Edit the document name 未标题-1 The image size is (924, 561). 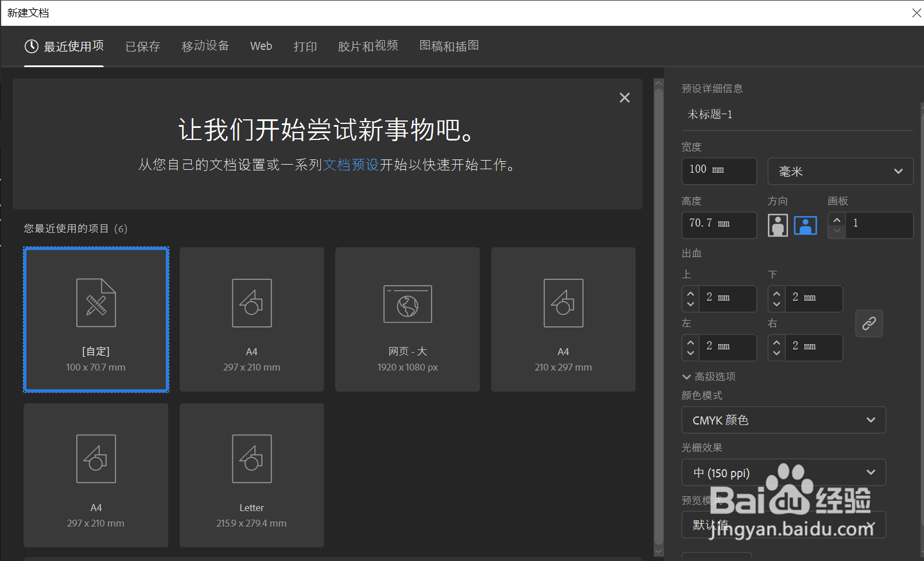click(x=797, y=115)
